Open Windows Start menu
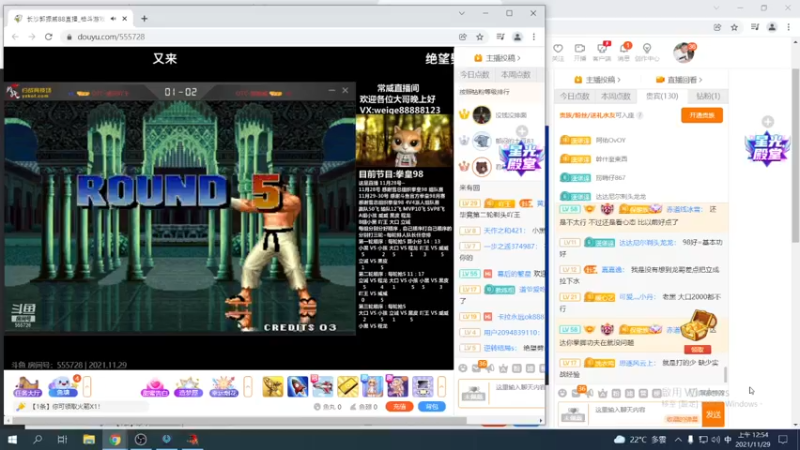800x450 pixels. click(12, 439)
